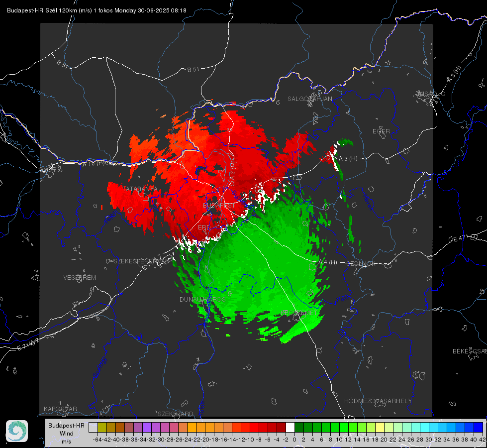Click the SZEKESFEHERVAR city label
This screenshot has width=487, height=448.
click(143, 261)
